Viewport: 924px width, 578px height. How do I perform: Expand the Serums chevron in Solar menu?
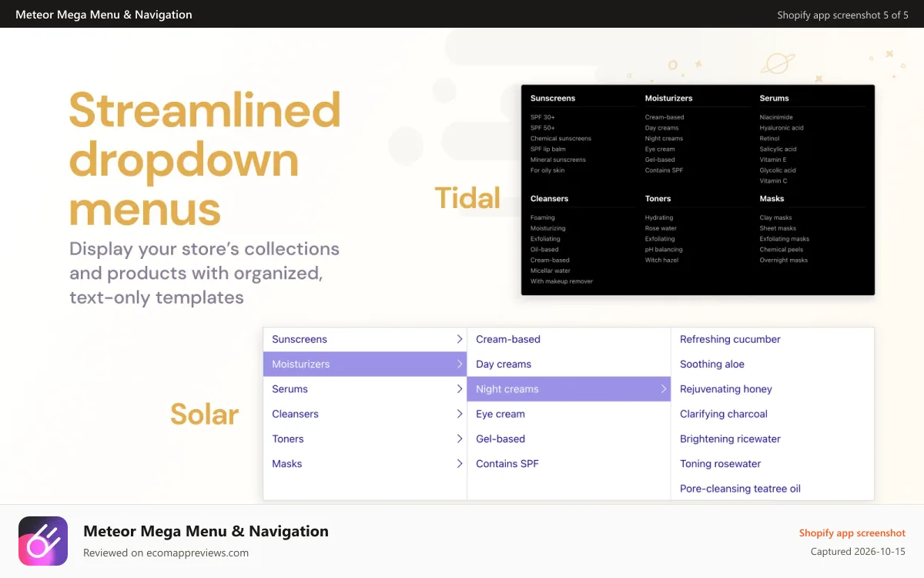tap(459, 389)
